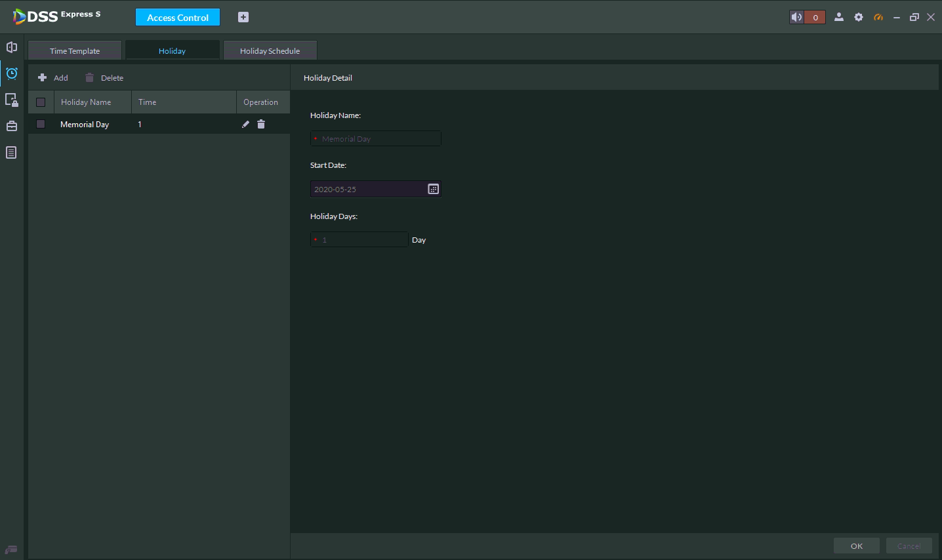Open the settings gear icon
The image size is (942, 560).
859,17
